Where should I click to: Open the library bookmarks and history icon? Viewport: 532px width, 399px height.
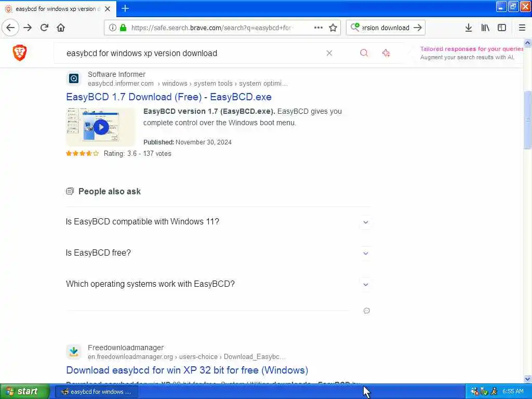tap(485, 28)
